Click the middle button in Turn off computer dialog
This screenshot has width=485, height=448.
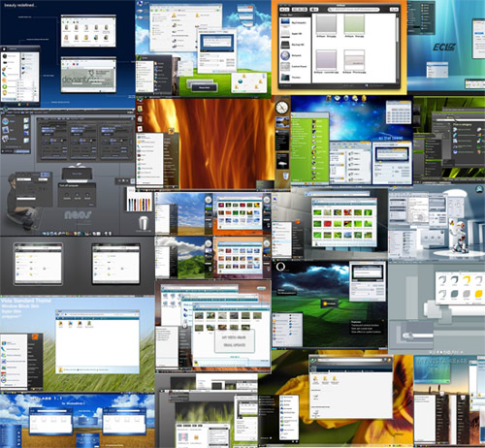point(77,195)
